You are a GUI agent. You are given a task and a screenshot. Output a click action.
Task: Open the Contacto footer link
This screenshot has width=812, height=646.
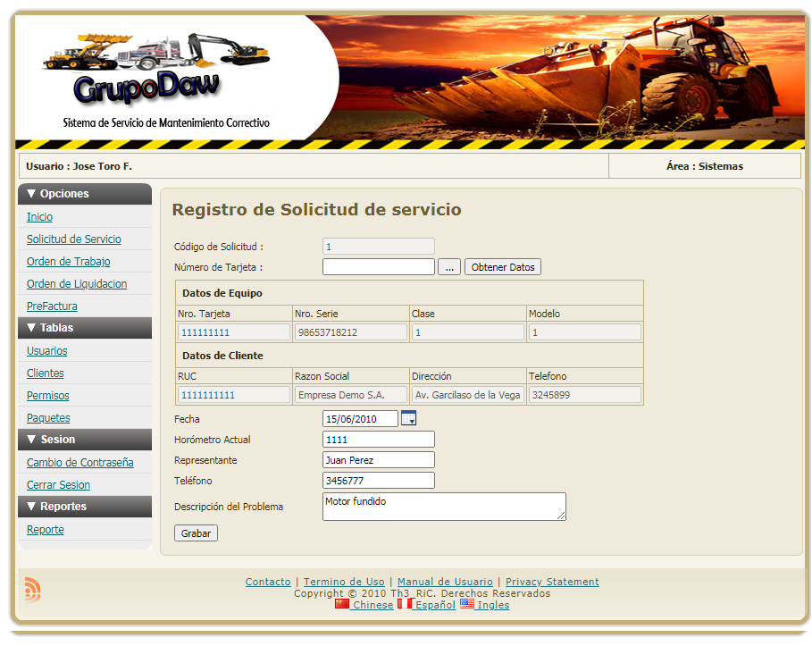[268, 582]
